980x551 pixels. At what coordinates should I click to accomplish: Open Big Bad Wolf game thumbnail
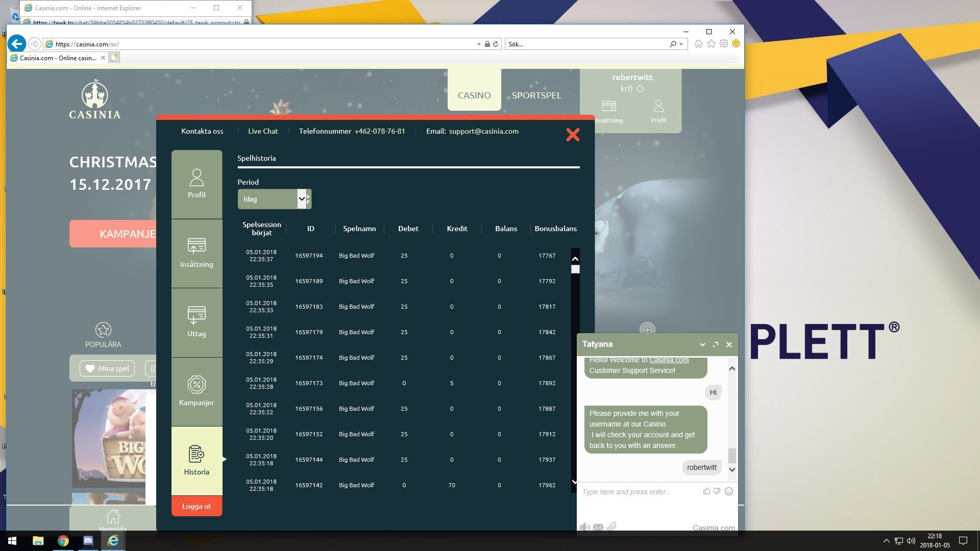[108, 438]
